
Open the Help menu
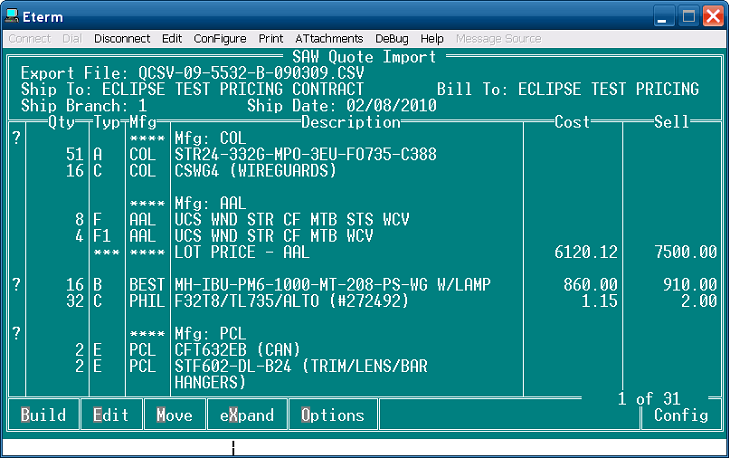432,39
